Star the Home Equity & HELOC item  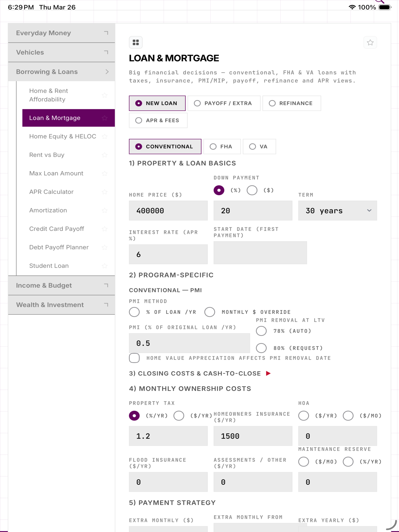(104, 136)
